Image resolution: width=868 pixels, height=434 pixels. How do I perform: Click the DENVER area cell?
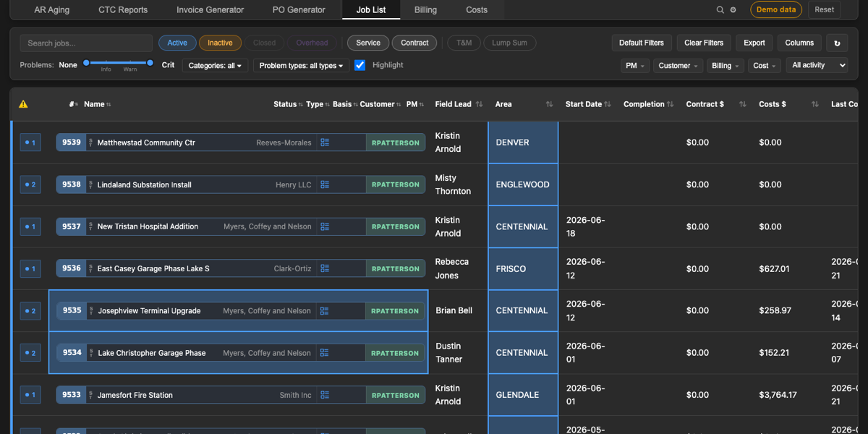[523, 142]
